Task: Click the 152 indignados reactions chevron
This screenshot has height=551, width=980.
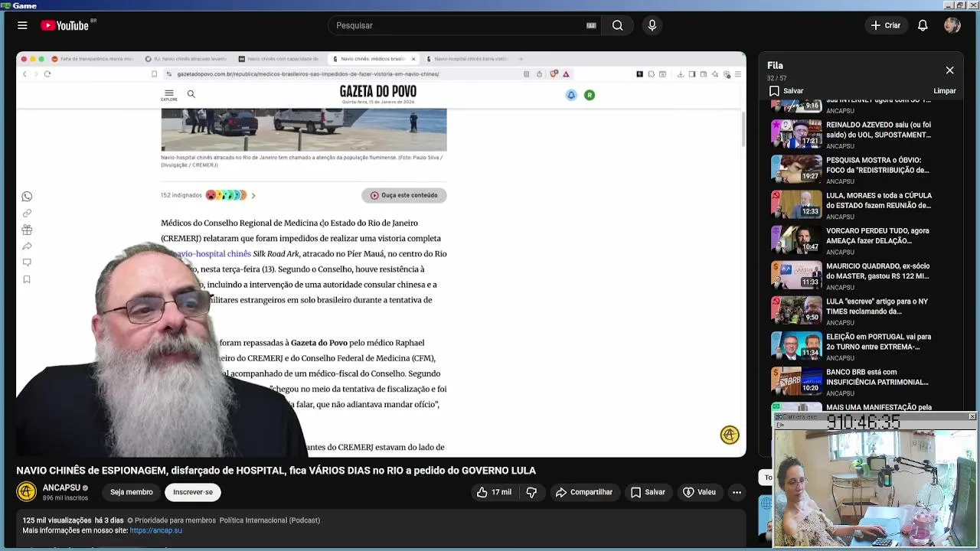Action: click(253, 196)
